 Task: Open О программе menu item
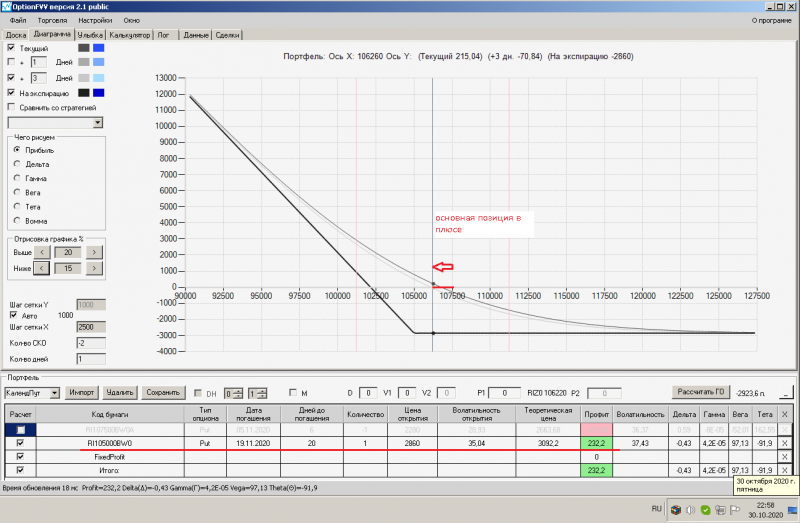tap(771, 20)
